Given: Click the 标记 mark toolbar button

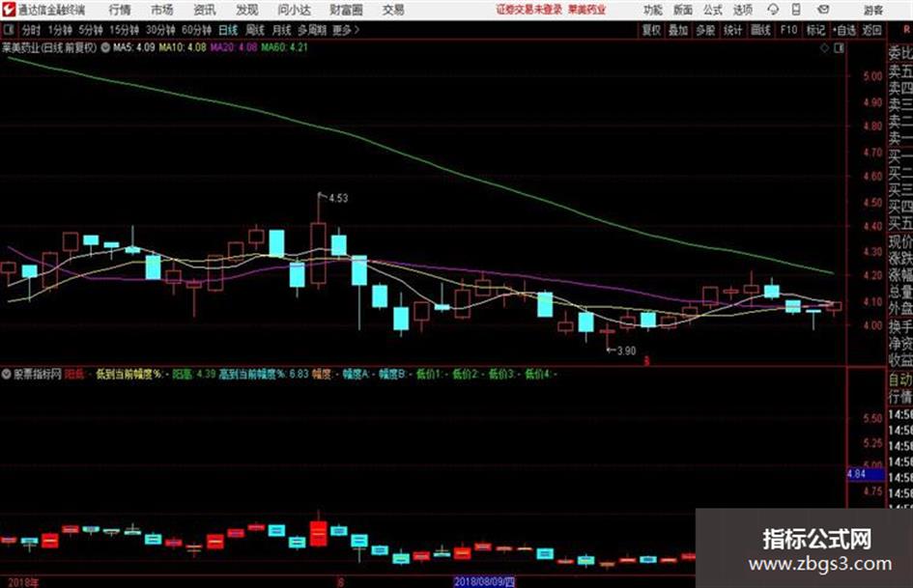Looking at the screenshot, I should (815, 30).
